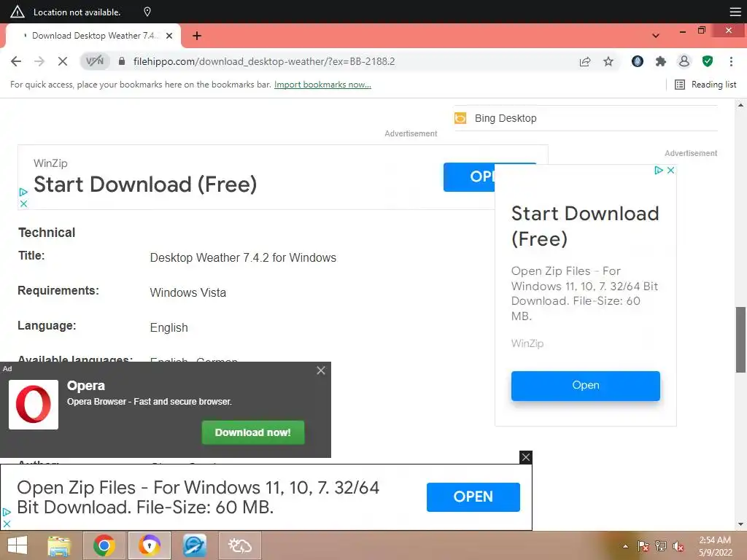Viewport: 747px width, 560px height.
Task: Click the network tray icon
Action: [661, 546]
